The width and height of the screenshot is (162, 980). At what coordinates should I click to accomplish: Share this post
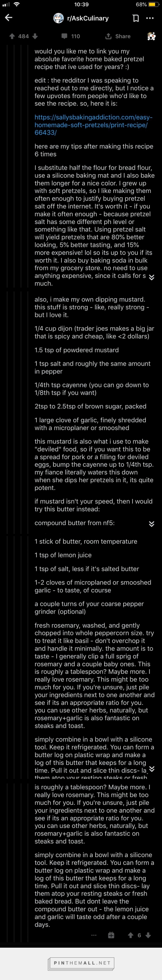118,36
